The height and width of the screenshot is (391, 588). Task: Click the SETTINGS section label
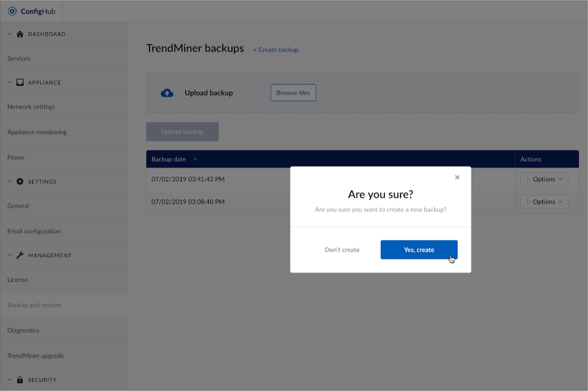pos(42,181)
